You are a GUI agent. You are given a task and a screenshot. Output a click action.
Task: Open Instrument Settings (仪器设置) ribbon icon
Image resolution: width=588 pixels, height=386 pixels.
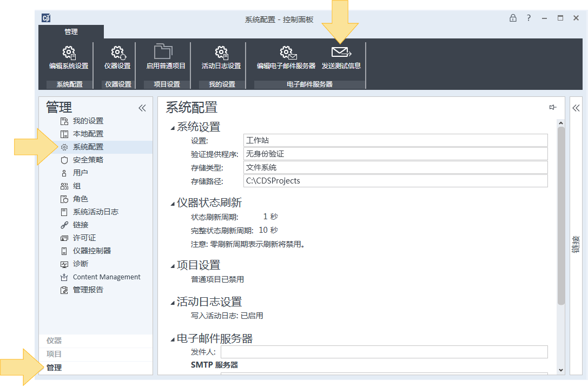click(118, 53)
